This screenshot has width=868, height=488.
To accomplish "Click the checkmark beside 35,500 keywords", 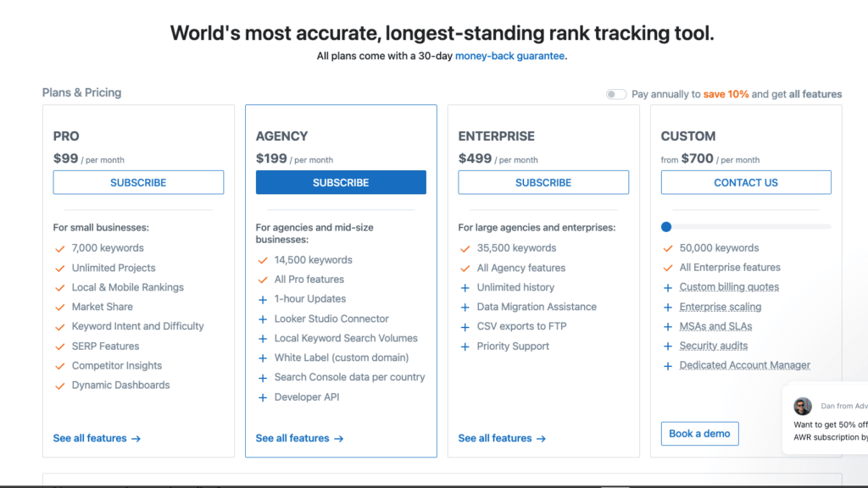I will [465, 248].
